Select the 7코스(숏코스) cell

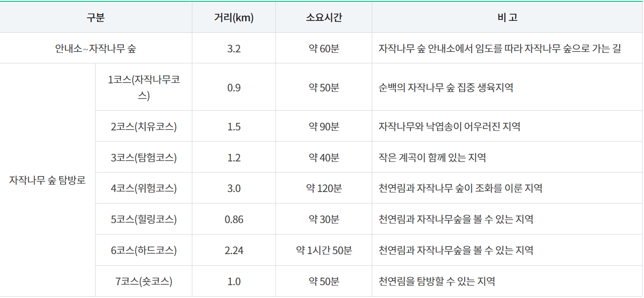(143, 281)
